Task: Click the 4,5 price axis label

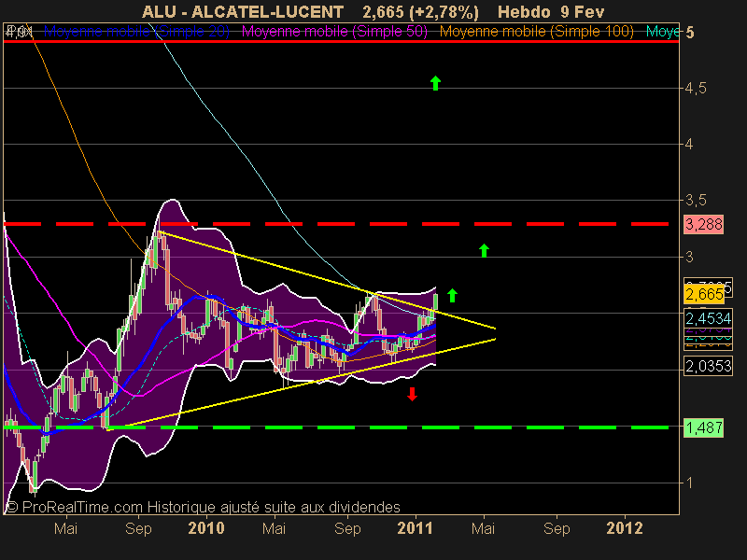Action: point(696,89)
